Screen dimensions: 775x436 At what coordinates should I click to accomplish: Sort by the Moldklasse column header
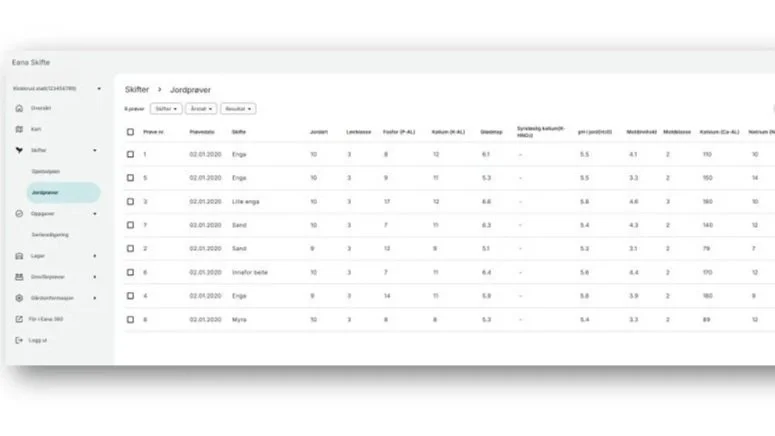click(x=677, y=132)
